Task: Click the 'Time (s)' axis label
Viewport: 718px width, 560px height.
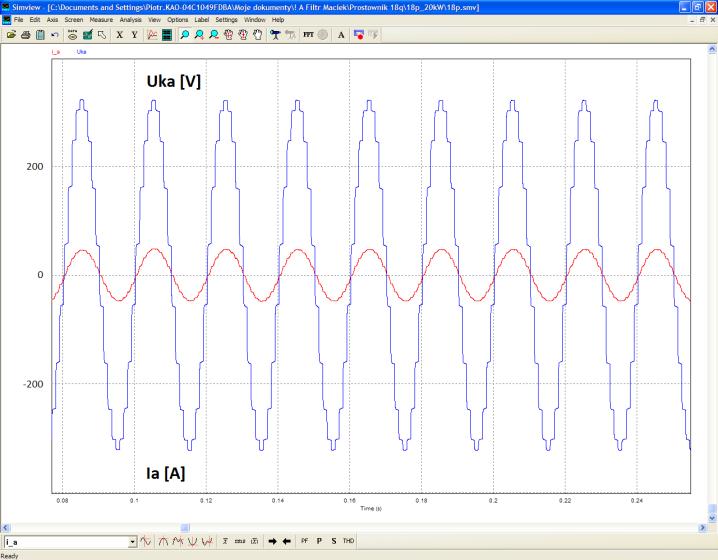Action: (370, 508)
